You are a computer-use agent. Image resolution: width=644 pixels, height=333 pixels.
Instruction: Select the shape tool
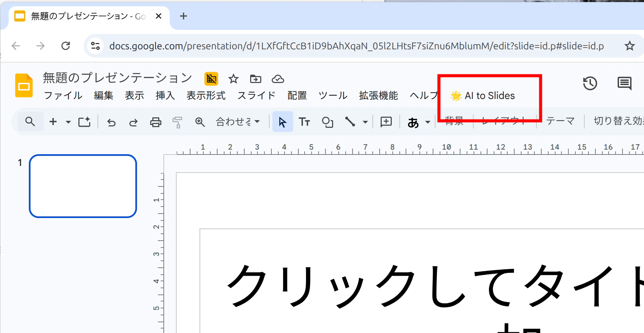328,122
